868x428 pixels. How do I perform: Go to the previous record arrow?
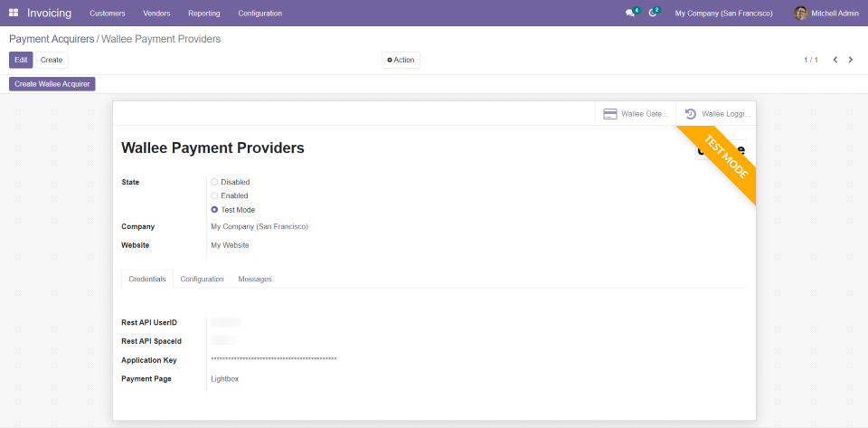[x=835, y=60]
